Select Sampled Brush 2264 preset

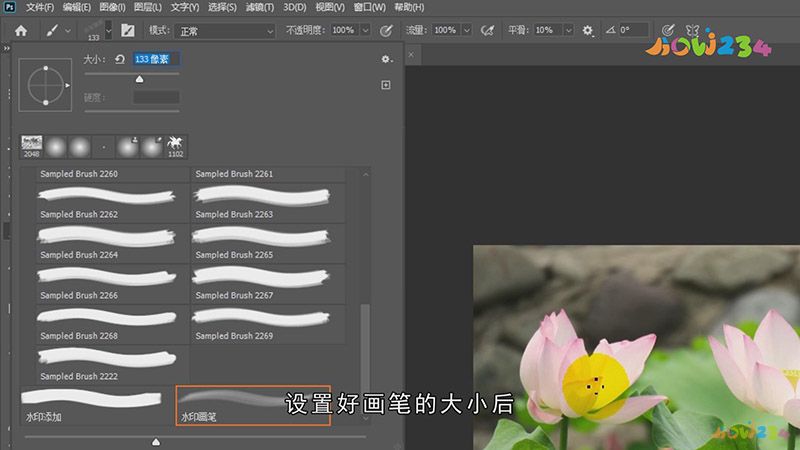click(x=112, y=243)
